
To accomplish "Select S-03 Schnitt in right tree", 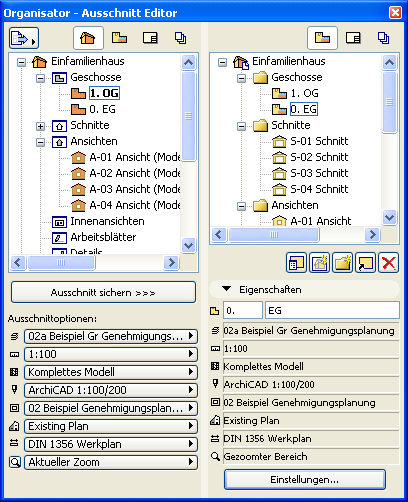I will point(319,173).
